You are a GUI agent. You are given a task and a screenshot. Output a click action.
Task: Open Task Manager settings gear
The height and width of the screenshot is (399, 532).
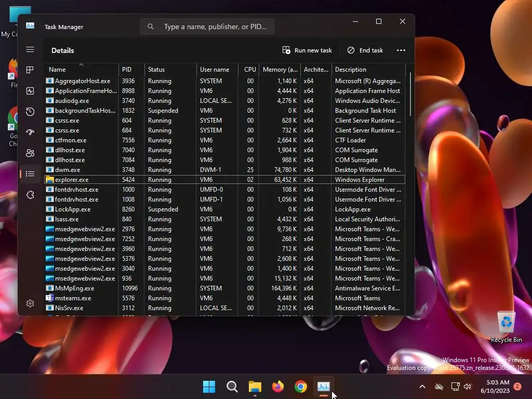[x=30, y=303]
